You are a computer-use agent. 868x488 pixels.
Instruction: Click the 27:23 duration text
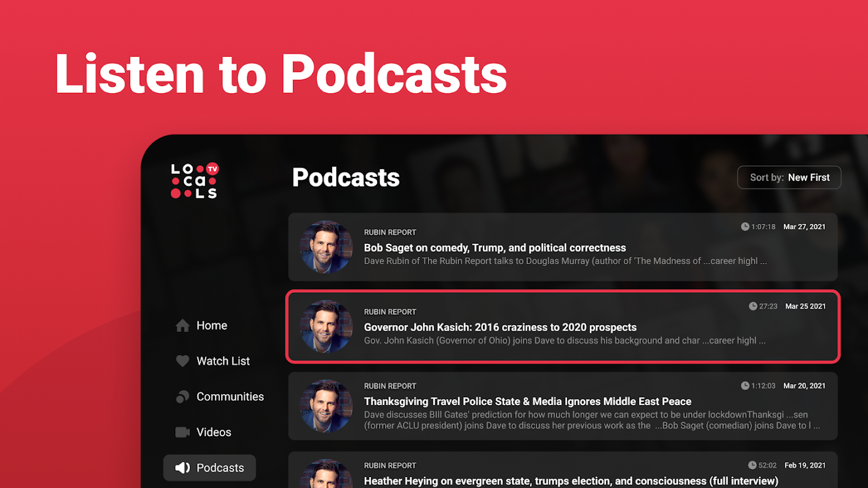[x=769, y=306]
